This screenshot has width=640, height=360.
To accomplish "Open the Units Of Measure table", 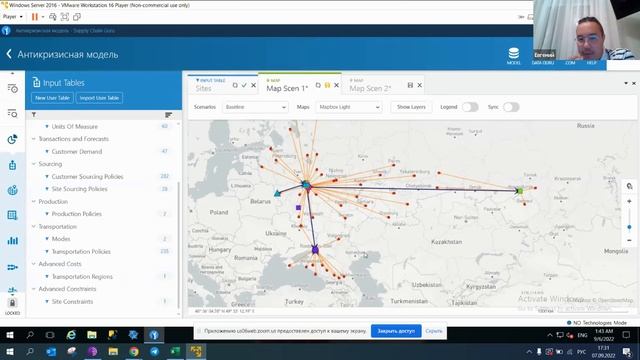I will [x=75, y=127].
